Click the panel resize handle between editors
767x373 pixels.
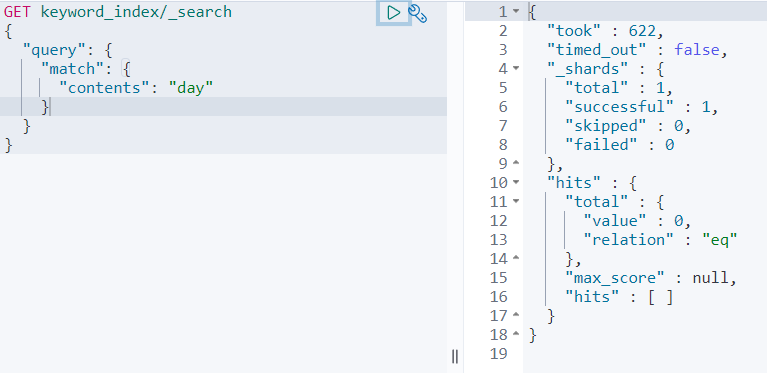[x=455, y=357]
